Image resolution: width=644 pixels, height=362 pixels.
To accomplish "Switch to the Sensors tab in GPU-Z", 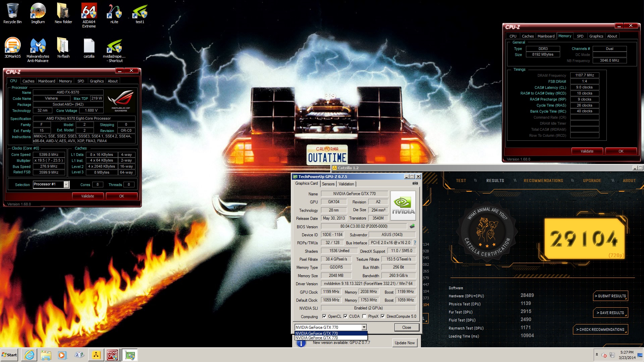I will click(328, 184).
